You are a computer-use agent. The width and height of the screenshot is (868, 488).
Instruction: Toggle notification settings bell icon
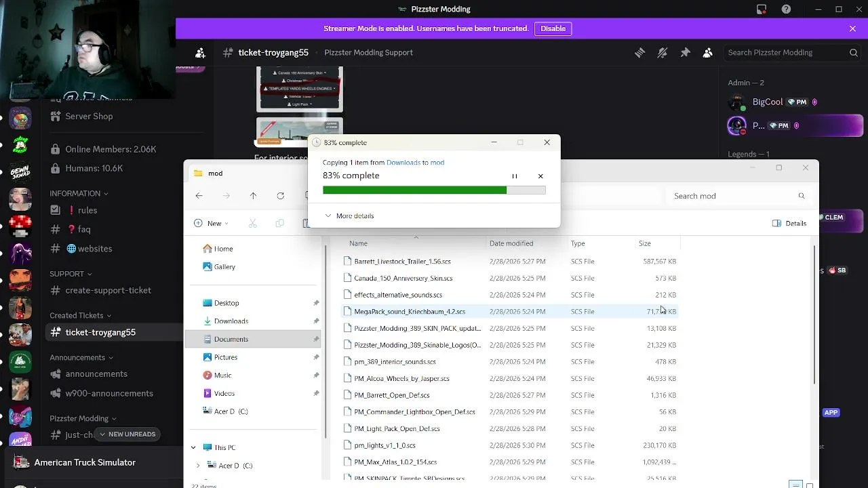pyautogui.click(x=663, y=52)
